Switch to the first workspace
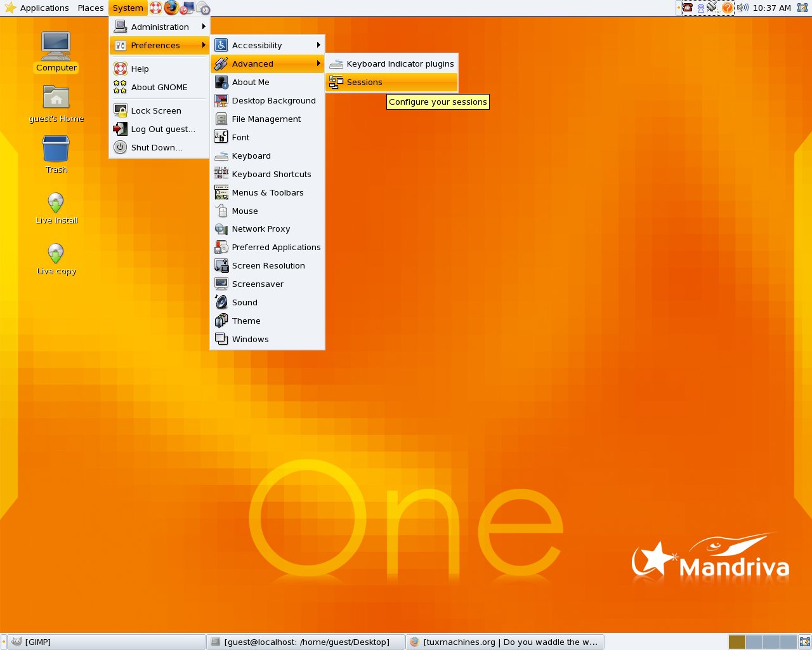The image size is (812, 650). tap(737, 642)
